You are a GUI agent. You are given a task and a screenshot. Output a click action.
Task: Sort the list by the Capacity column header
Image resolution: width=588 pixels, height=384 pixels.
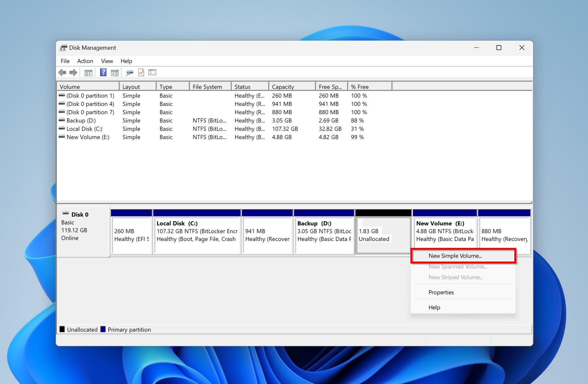pyautogui.click(x=282, y=87)
